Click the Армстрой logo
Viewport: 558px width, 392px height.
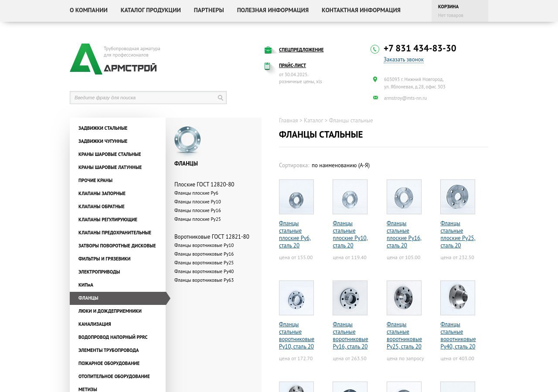point(113,59)
